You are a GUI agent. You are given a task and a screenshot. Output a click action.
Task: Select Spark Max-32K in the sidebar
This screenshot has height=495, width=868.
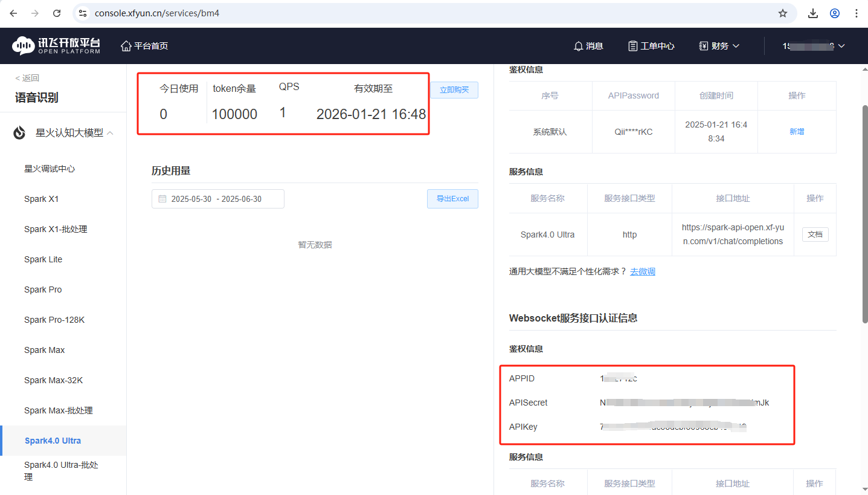pos(53,380)
